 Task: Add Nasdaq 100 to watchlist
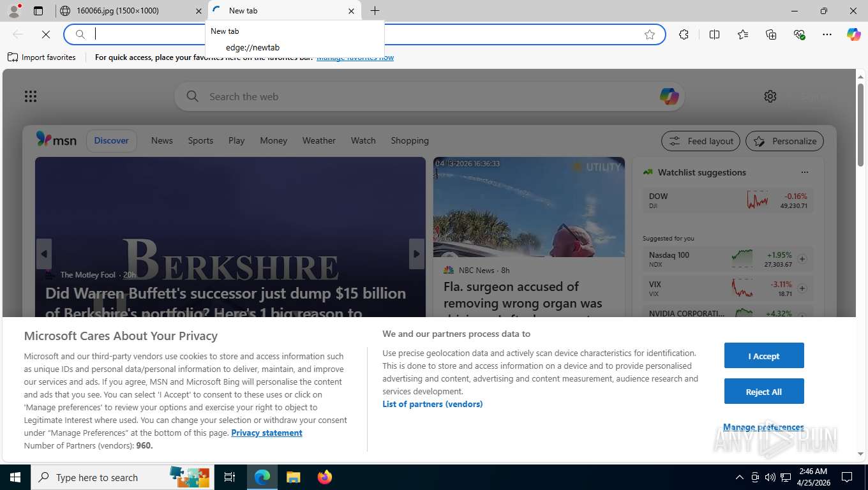click(x=802, y=259)
